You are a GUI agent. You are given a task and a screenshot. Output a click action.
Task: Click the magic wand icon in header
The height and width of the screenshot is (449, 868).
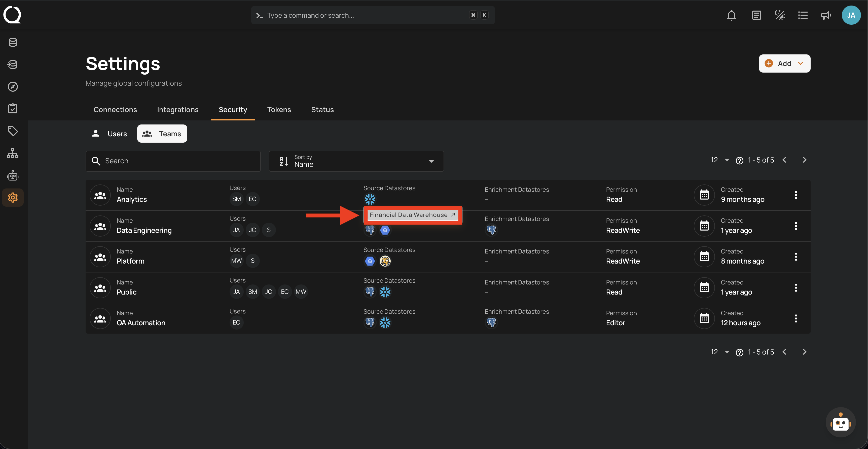(780, 15)
